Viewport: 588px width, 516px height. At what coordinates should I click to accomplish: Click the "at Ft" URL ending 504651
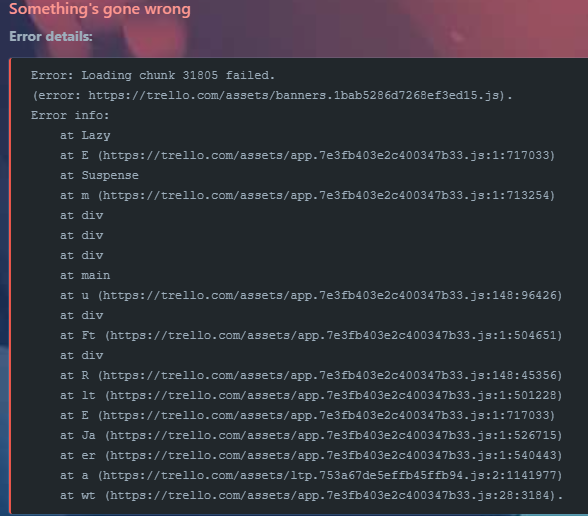pyautogui.click(x=334, y=335)
